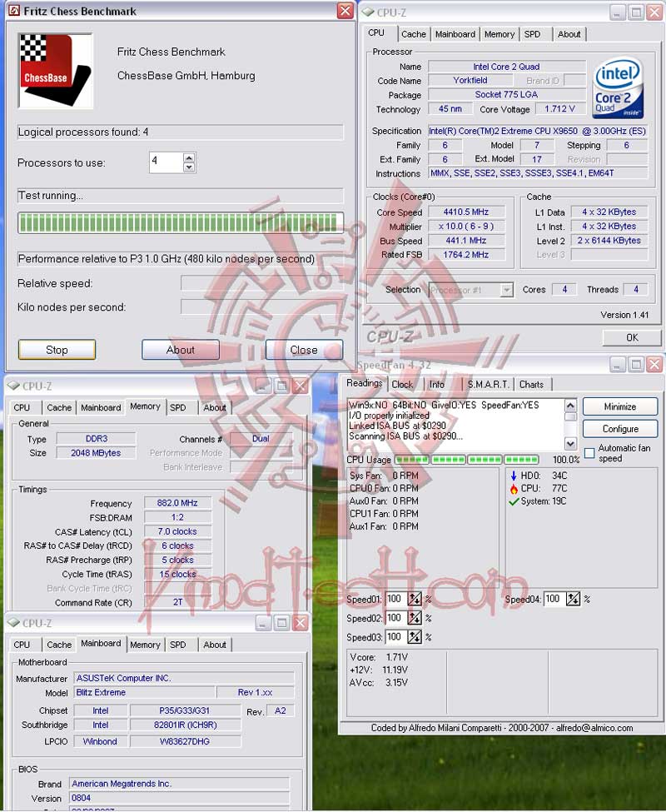Open SpeedFan Configure dialog
Screen dimensions: 666x812
click(x=620, y=429)
